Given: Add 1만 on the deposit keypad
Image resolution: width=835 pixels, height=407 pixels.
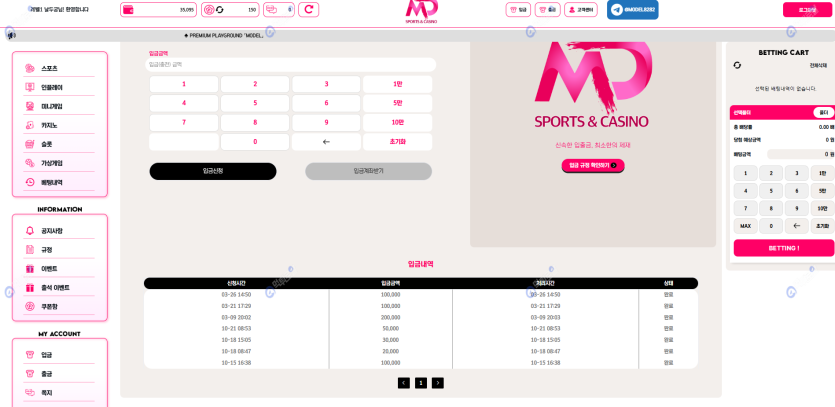Looking at the screenshot, I should pyautogui.click(x=398, y=84).
